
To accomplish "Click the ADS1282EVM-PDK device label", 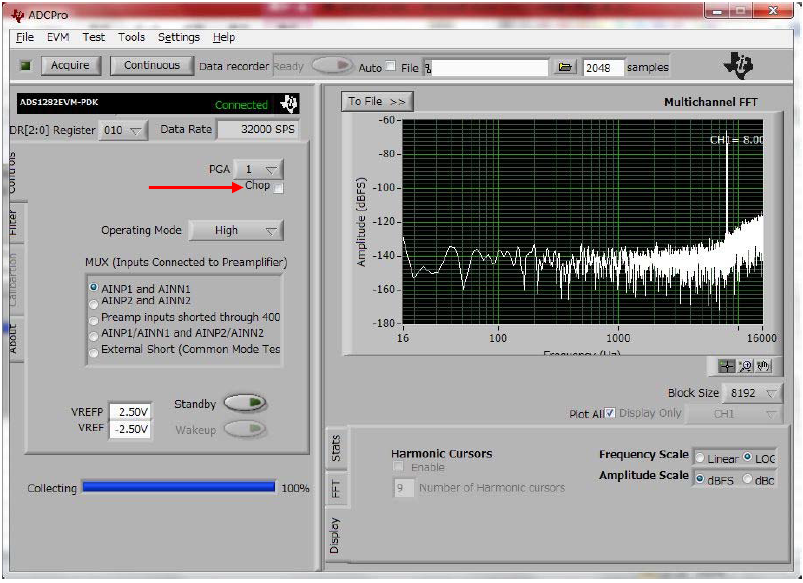I will 59,102.
